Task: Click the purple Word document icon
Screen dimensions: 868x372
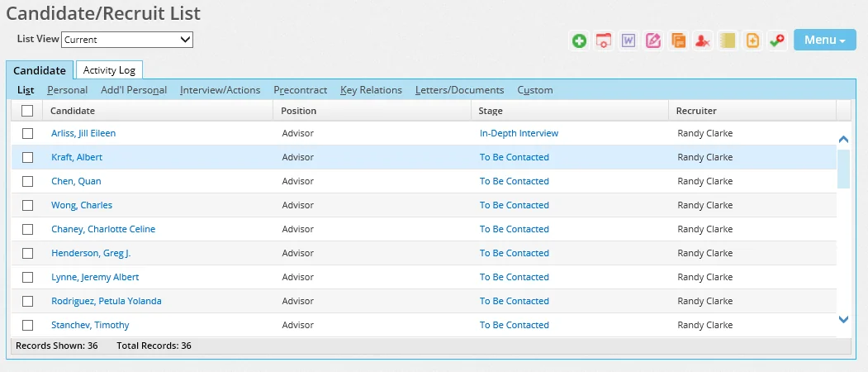Action: (628, 41)
